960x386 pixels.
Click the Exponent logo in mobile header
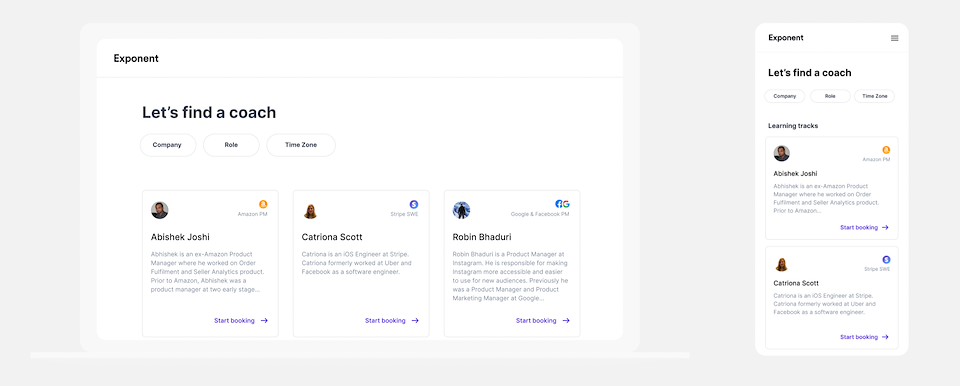click(786, 38)
